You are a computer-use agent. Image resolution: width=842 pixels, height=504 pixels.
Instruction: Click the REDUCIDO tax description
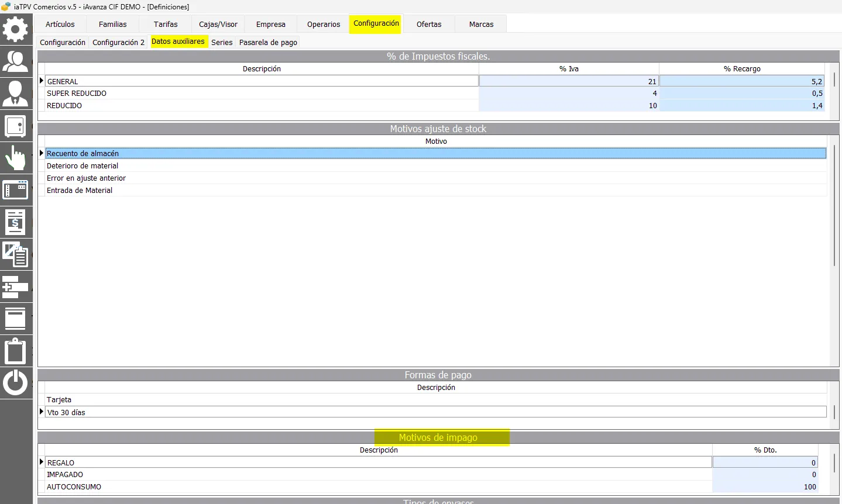pyautogui.click(x=64, y=106)
